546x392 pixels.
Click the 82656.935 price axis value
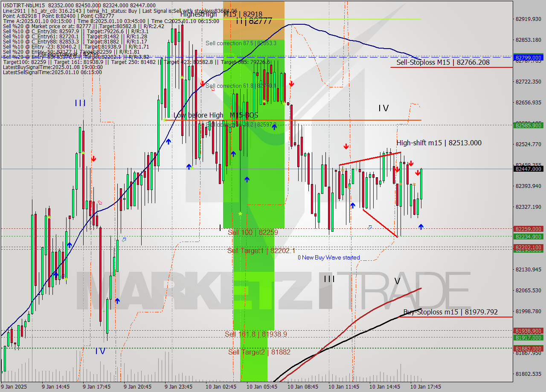click(529, 102)
